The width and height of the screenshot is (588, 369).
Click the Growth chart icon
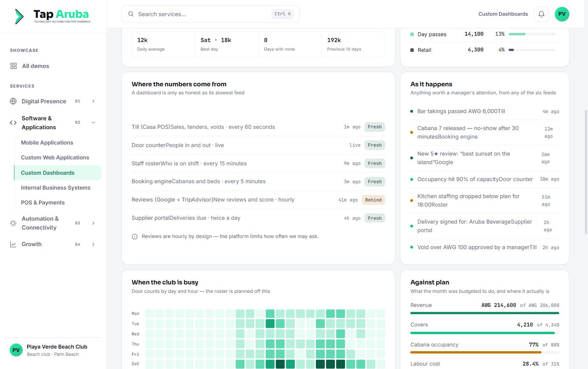point(13,244)
